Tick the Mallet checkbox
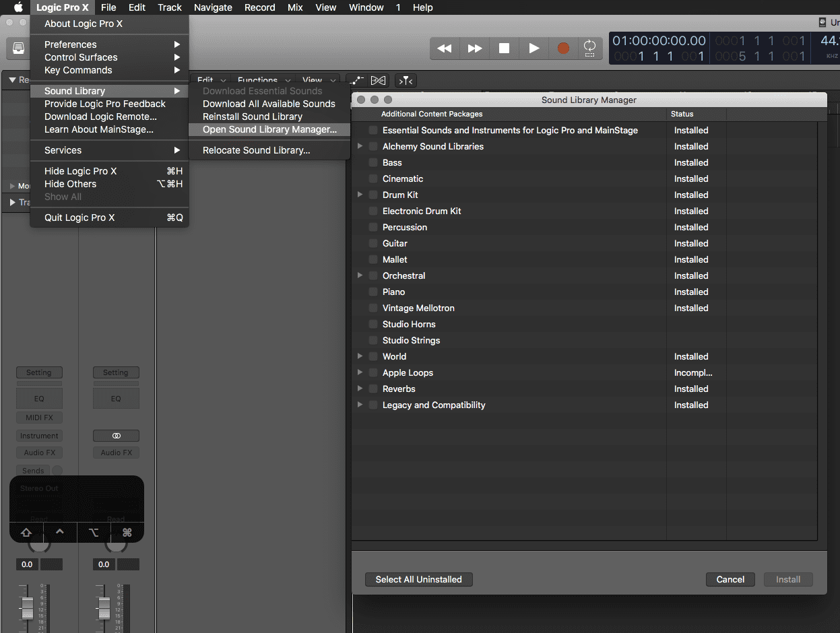 [373, 259]
